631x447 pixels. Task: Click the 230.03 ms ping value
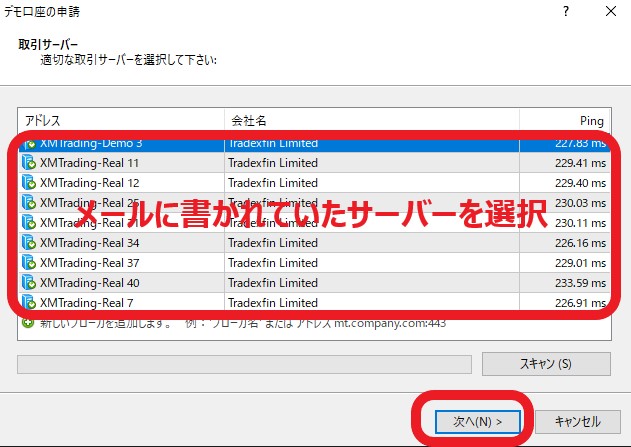(x=580, y=203)
